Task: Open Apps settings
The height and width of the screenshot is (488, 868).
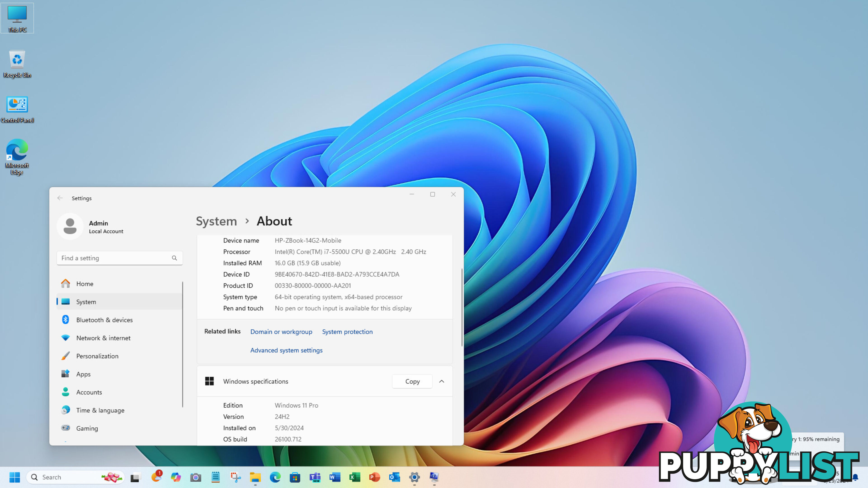Action: point(119,374)
